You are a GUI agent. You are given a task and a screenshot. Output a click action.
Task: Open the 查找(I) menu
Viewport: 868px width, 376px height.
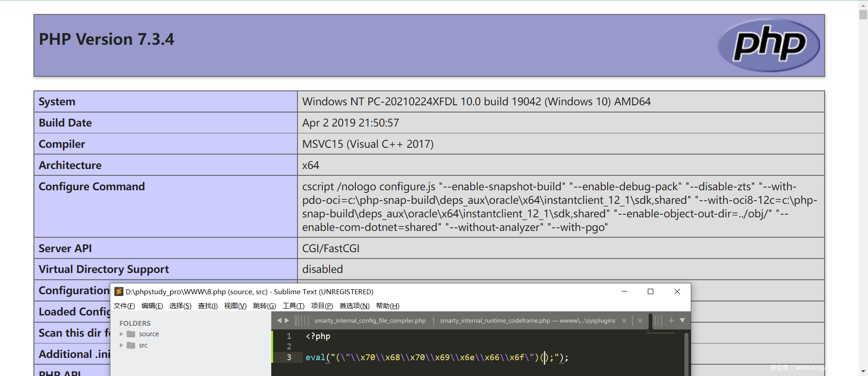click(208, 306)
